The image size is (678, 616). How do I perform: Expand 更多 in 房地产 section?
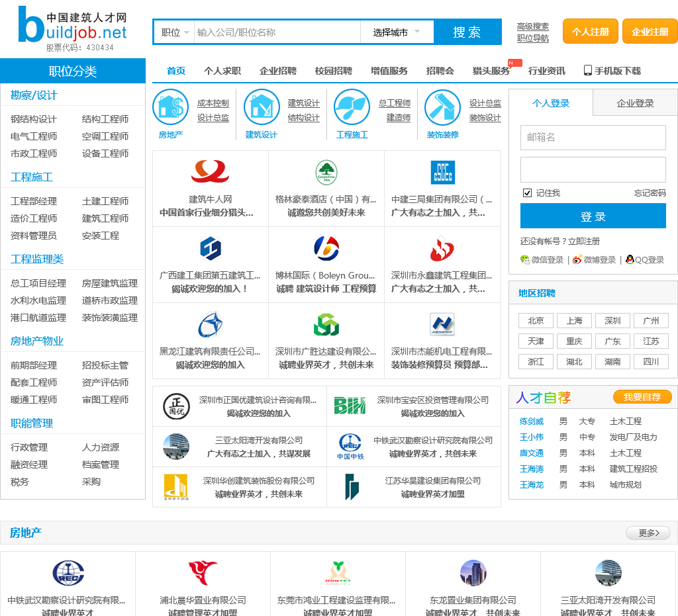point(648,533)
